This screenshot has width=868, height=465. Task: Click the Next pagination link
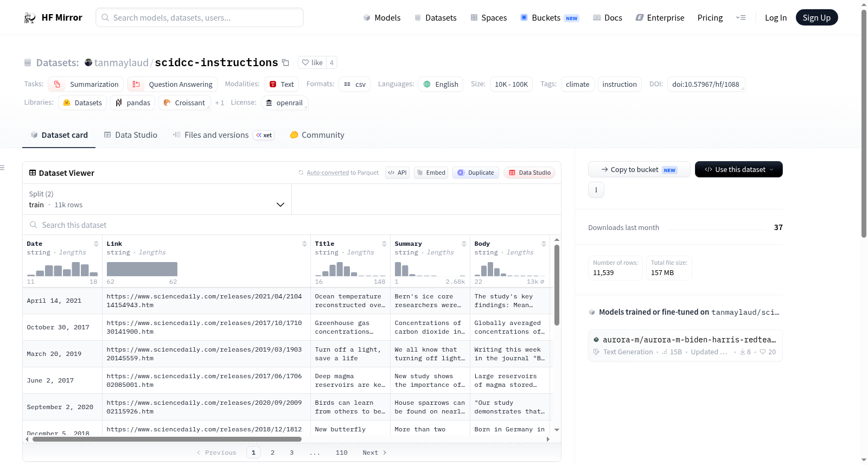(x=374, y=453)
